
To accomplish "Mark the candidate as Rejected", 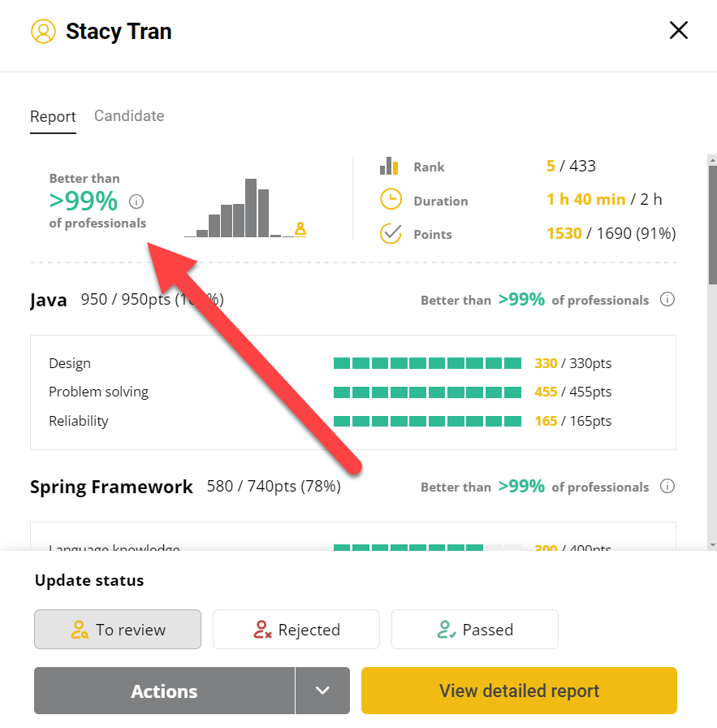I will (296, 630).
